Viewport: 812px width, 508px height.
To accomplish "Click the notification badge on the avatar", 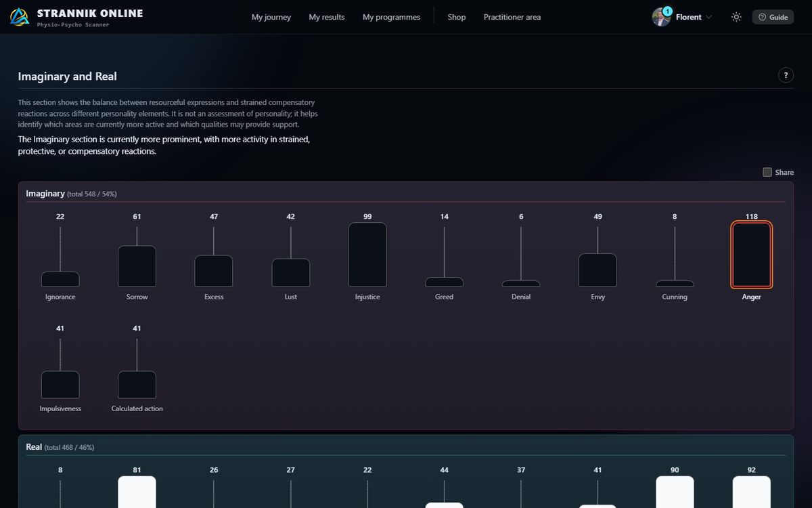I will click(668, 11).
